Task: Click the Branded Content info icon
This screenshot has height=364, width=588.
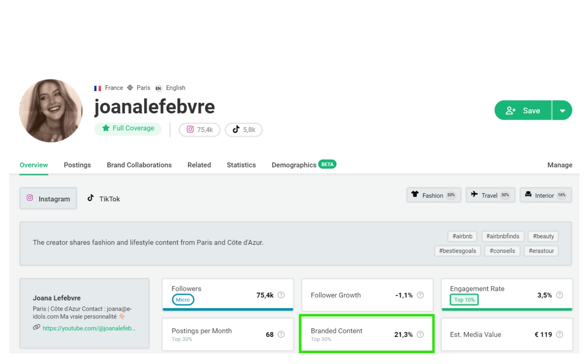Action: 420,334
